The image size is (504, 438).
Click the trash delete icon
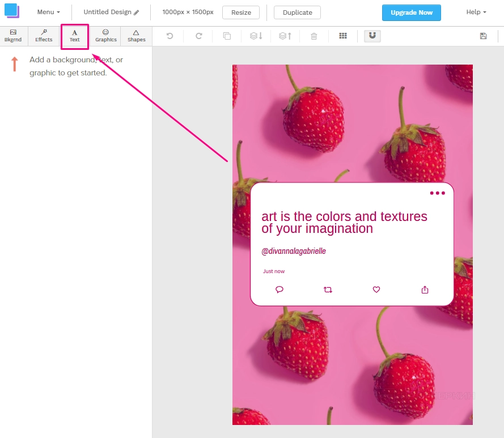314,36
